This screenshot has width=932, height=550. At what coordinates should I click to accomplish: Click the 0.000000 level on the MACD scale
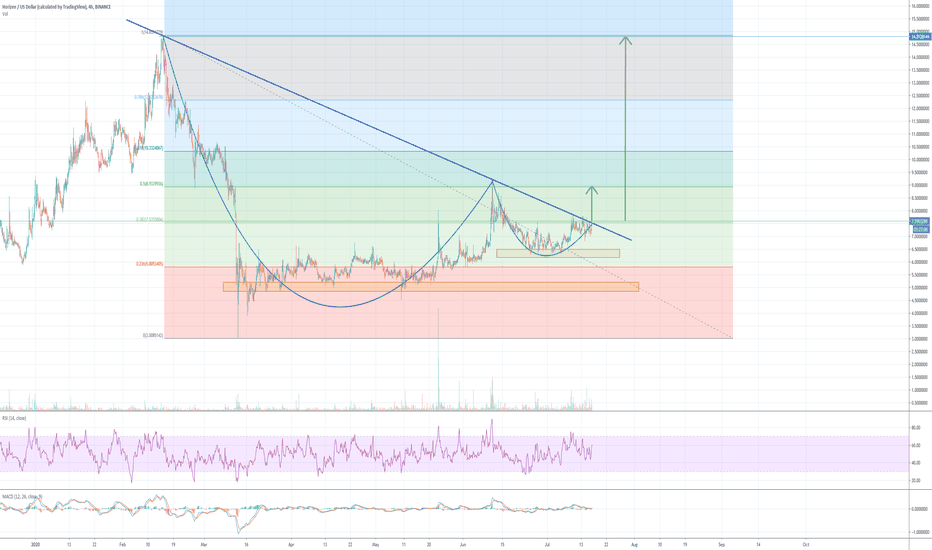point(920,509)
